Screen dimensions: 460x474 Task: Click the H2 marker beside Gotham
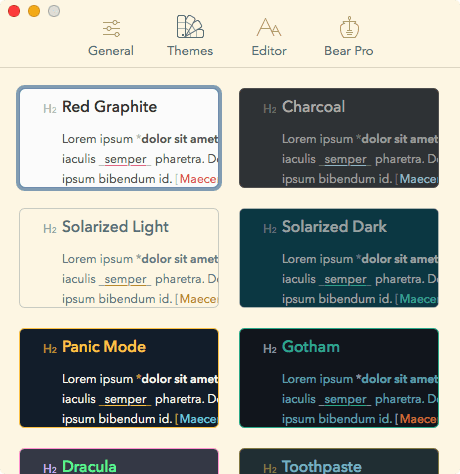point(270,349)
